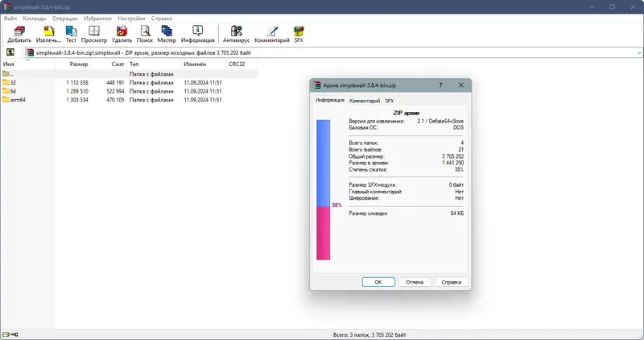Launch the Мастер (Wizard) tool
This screenshot has height=340, width=644.
(167, 31)
